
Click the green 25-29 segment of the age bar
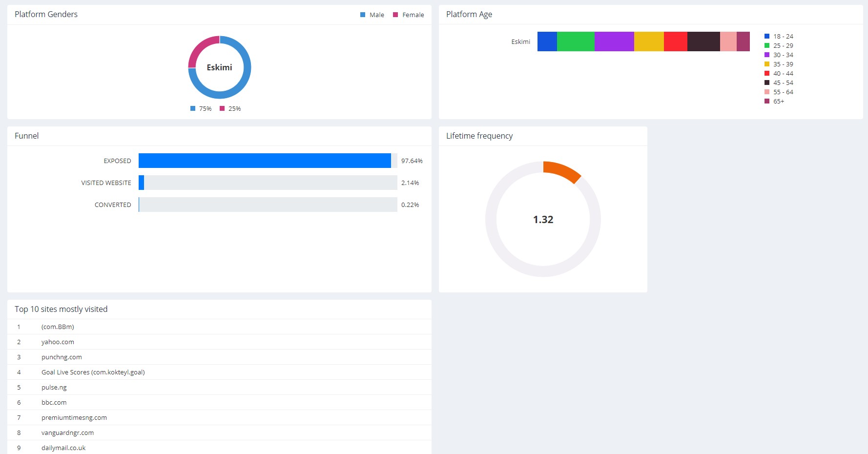576,41
